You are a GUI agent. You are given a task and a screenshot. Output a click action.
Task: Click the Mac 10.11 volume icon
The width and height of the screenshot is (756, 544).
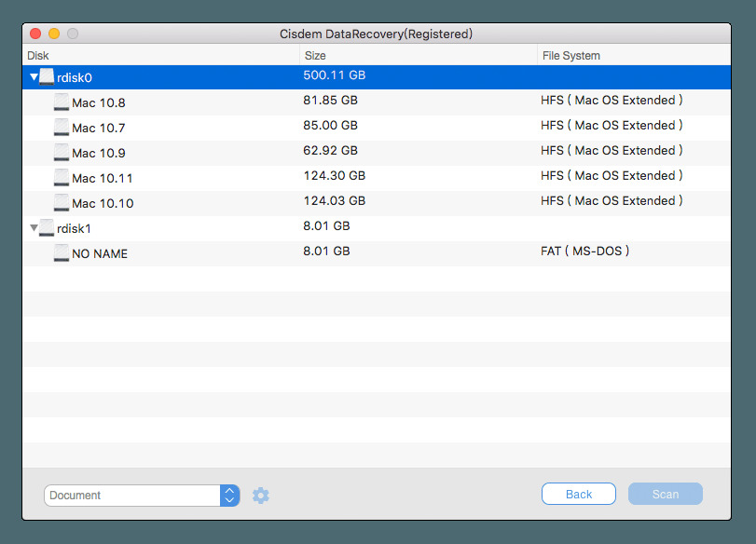62,177
